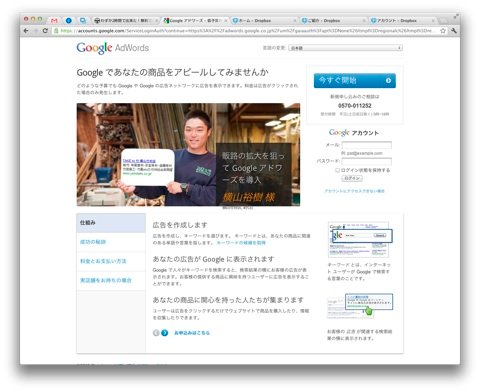480x392 pixels.
Task: Click the Google search box illustration thumbnail
Action: pos(360,239)
